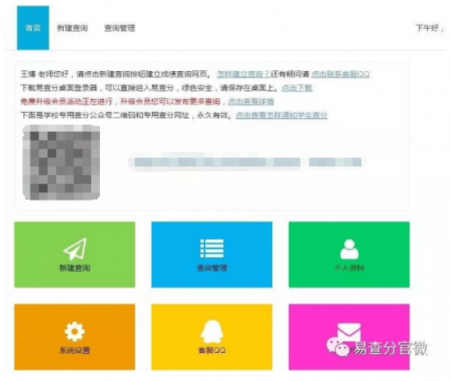Switch to the 新建查询 tab
The width and height of the screenshot is (451, 381).
pos(73,28)
